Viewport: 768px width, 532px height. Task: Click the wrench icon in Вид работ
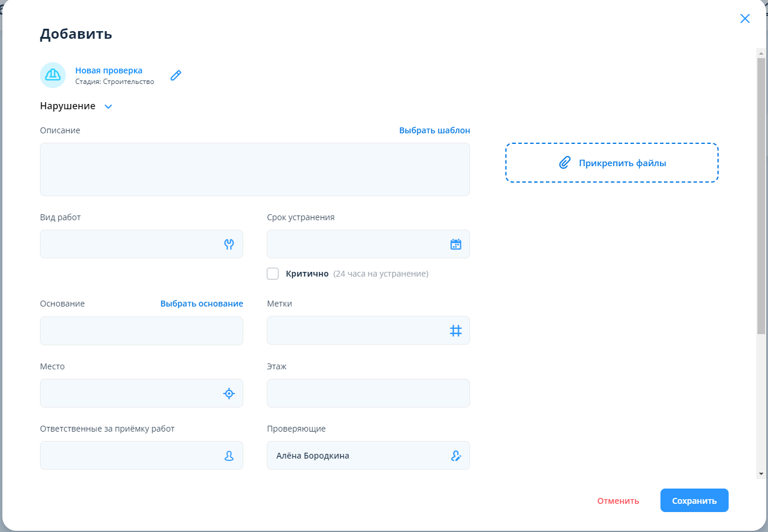click(x=229, y=244)
